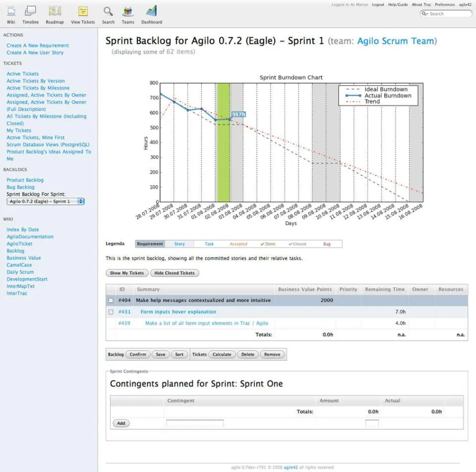Image resolution: width=476 pixels, height=472 pixels.
Task: Check the checkbox for ticket #404
Action: (111, 300)
